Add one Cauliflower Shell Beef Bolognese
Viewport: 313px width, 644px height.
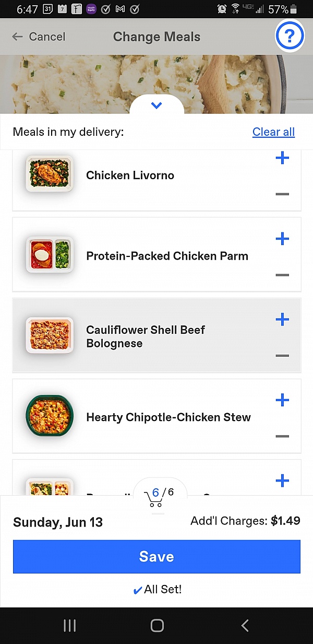(x=282, y=320)
